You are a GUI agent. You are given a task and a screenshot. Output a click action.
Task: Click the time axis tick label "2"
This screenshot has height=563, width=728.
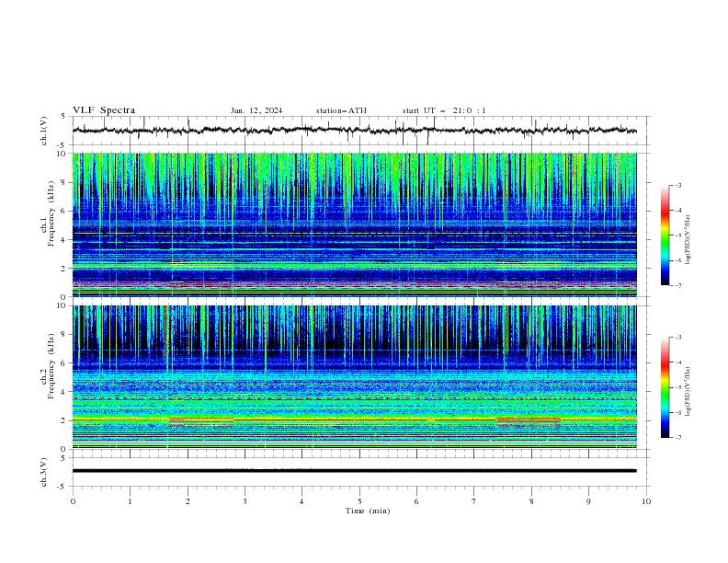(x=188, y=501)
